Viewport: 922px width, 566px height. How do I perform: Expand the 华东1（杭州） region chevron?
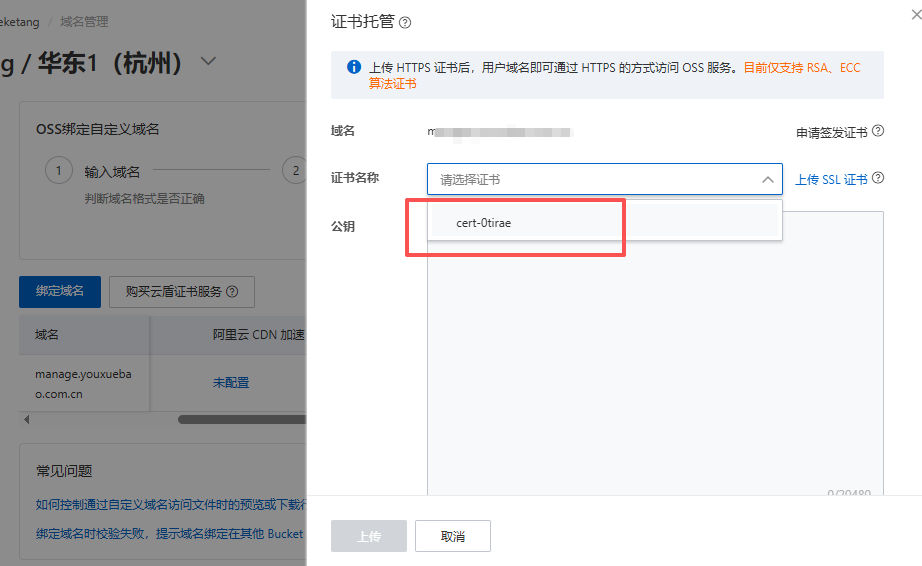pos(208,61)
